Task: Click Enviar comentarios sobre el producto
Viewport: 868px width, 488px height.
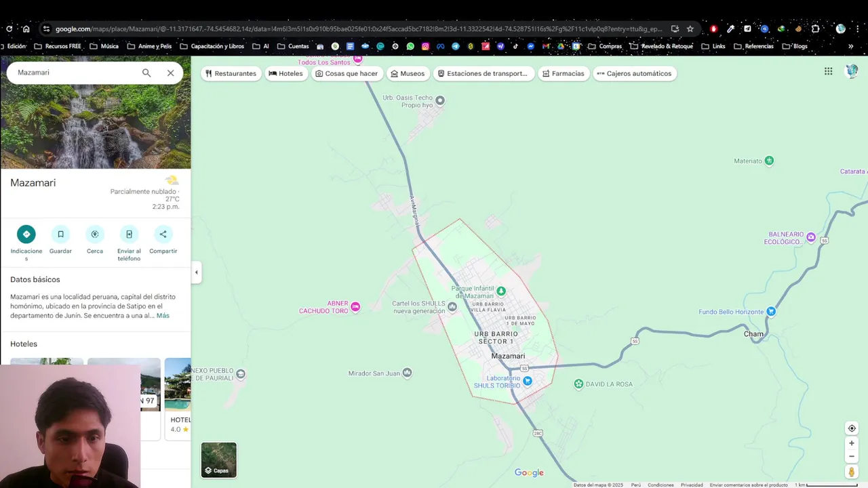Action: coord(749,485)
